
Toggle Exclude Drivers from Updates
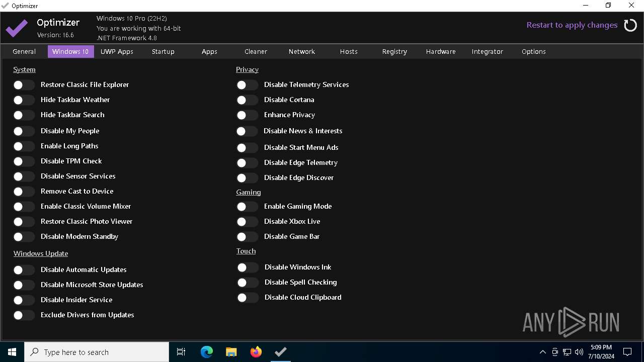[24, 315]
